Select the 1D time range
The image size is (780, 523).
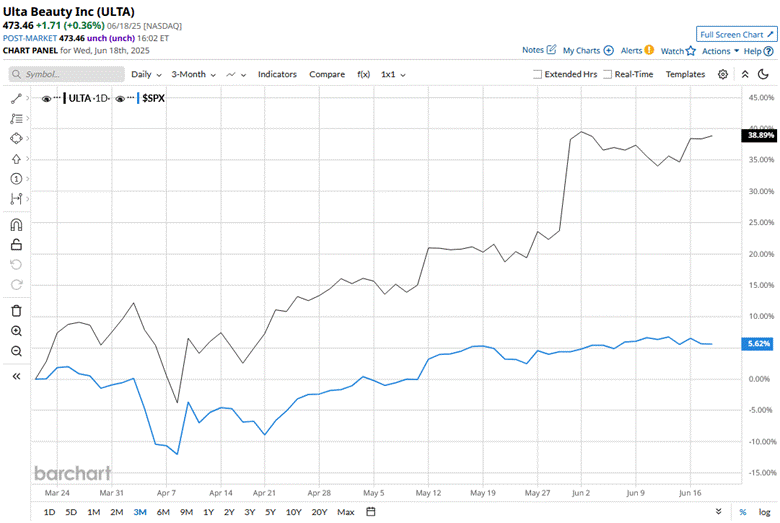coord(49,512)
